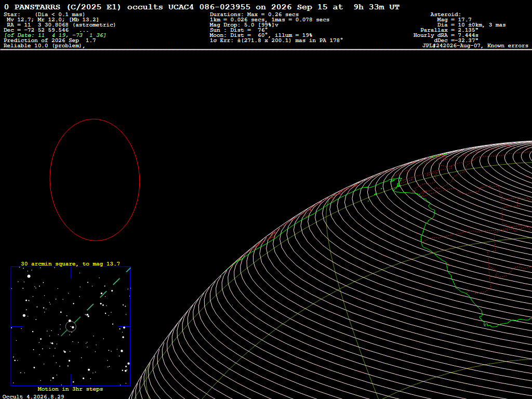Click the 'Occult 4.2026.8.29' version text
Viewport: 532px width, 399px height.
tap(34, 396)
